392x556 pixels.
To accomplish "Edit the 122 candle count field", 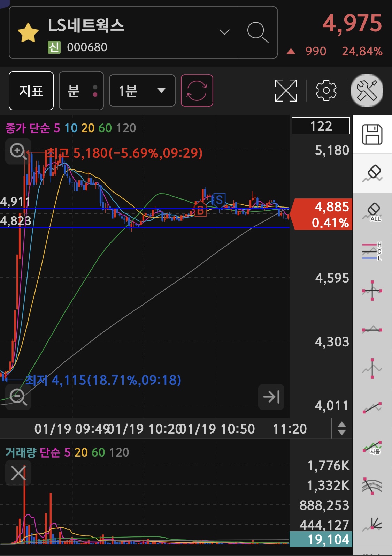I will point(321,126).
